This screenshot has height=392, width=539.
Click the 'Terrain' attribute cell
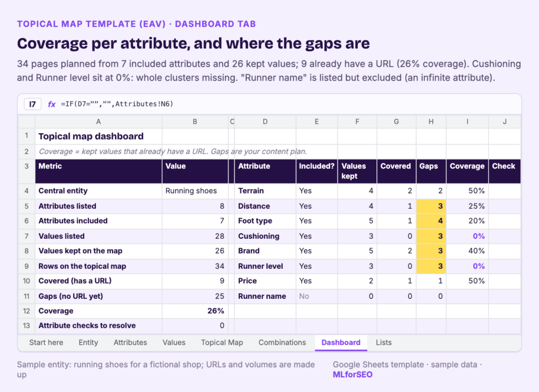click(x=265, y=191)
